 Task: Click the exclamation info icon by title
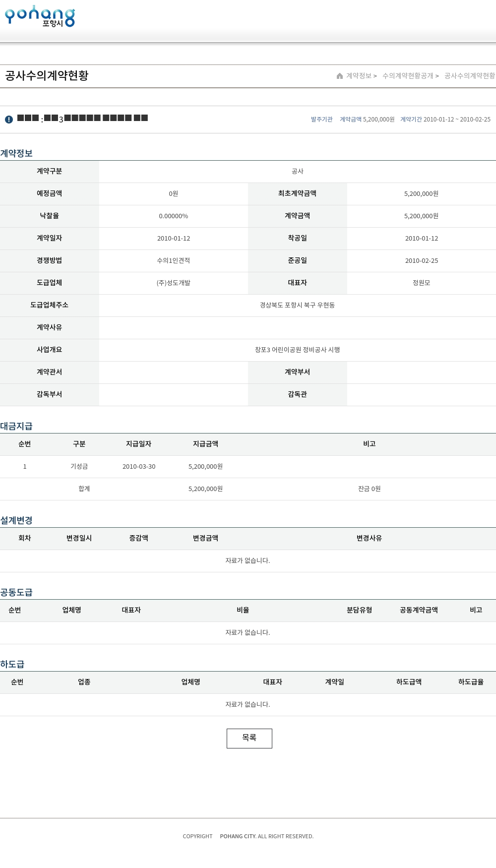tap(9, 120)
